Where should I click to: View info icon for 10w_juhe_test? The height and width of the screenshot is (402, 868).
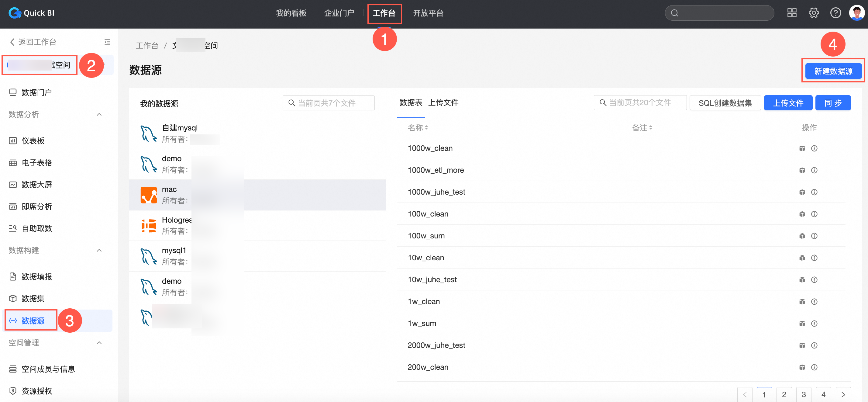814,280
